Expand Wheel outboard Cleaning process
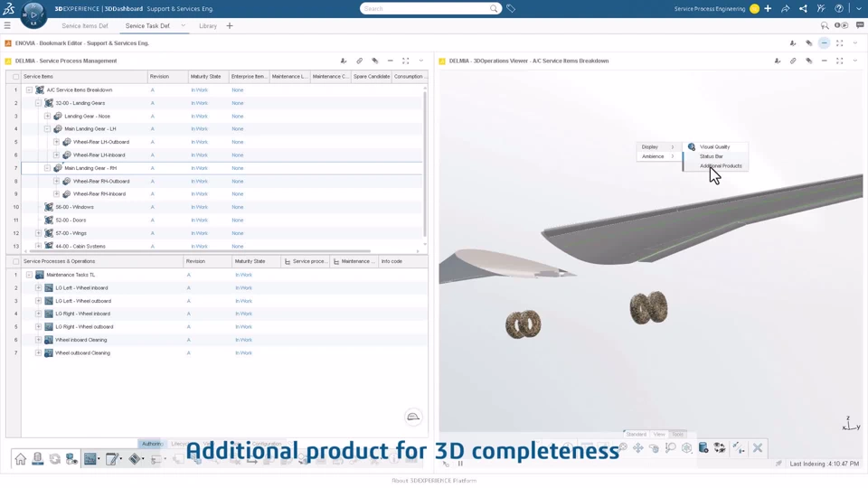Viewport: 868px width, 488px height. point(38,353)
